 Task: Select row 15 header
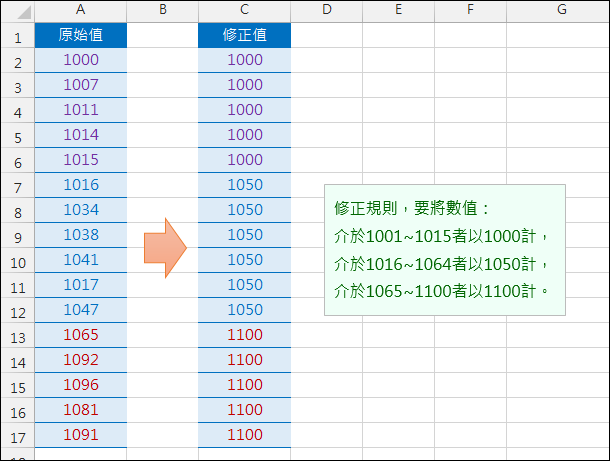click(x=18, y=386)
